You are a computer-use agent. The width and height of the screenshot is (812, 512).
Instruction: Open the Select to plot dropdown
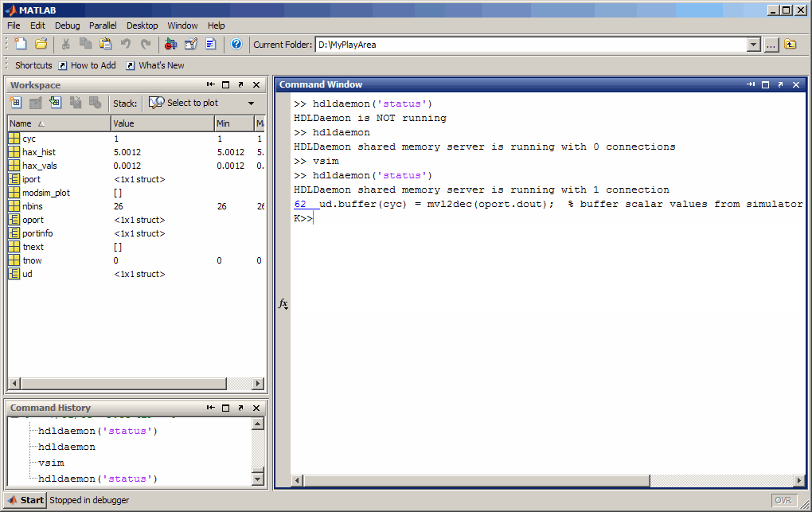pos(251,104)
